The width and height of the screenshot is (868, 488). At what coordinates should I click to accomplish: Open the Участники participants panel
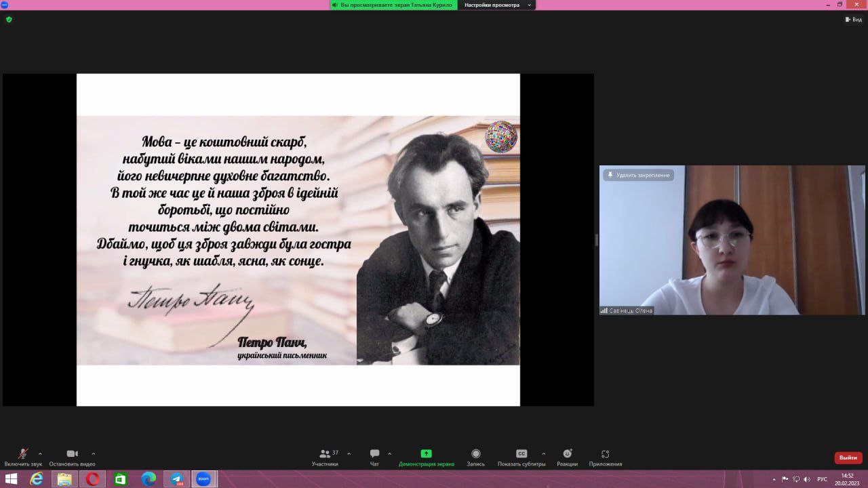click(325, 455)
